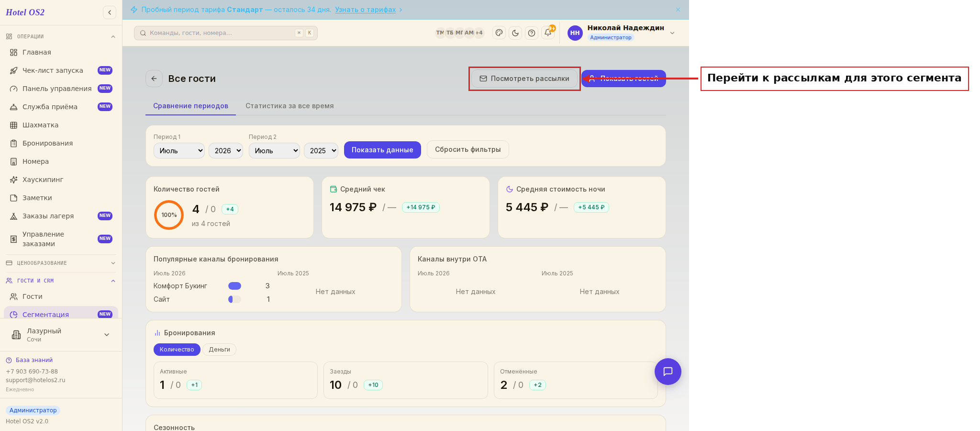This screenshot has width=980, height=431.
Task: Click the Показать данные button
Action: point(382,150)
